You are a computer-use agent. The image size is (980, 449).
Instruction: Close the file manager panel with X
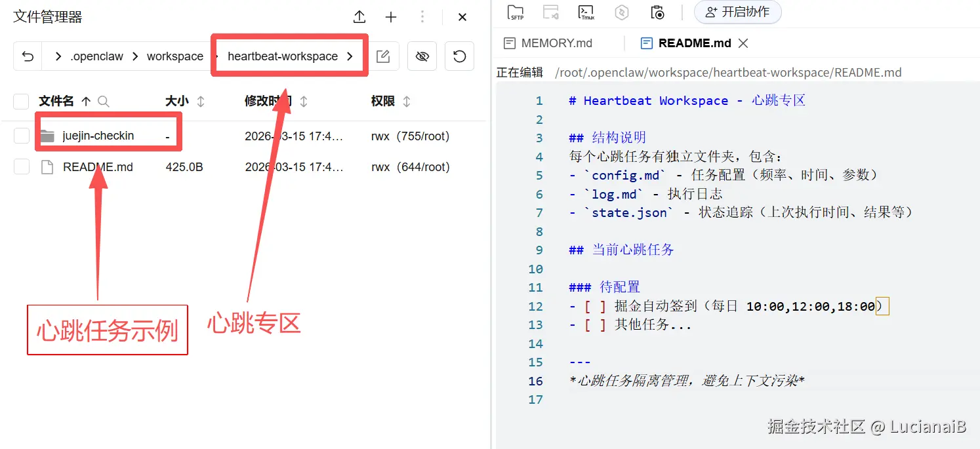[x=462, y=17]
